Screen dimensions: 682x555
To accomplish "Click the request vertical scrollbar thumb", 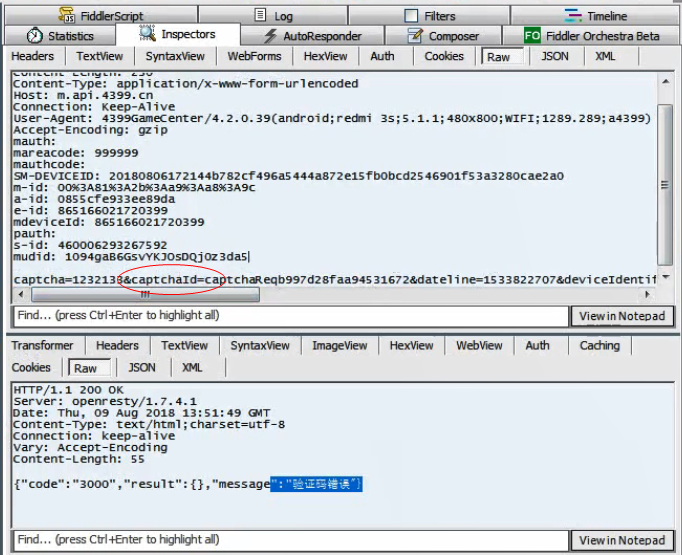I will [665, 184].
